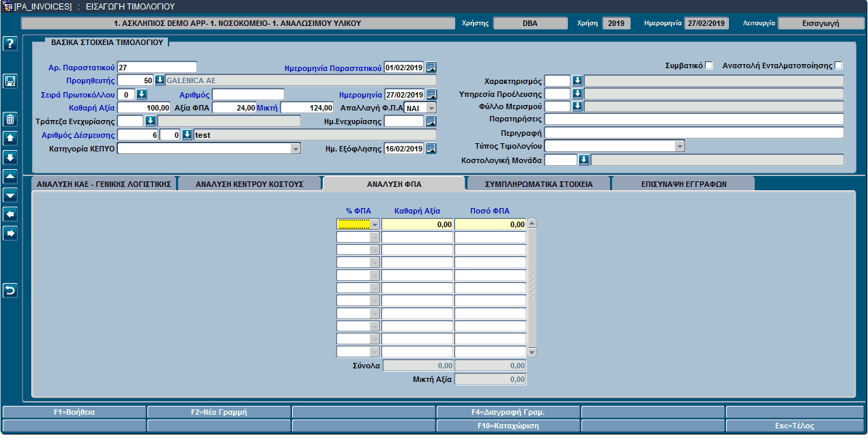Screen dimensions: 868x442
Task: Open lookup list for Σειρά Πρωτοκόλλου
Action: [x=142, y=94]
